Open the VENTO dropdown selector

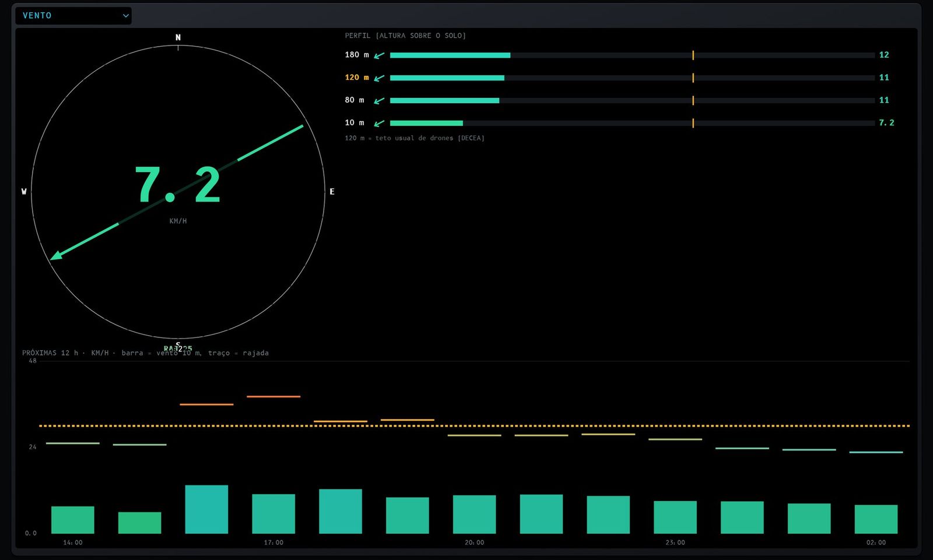point(73,16)
